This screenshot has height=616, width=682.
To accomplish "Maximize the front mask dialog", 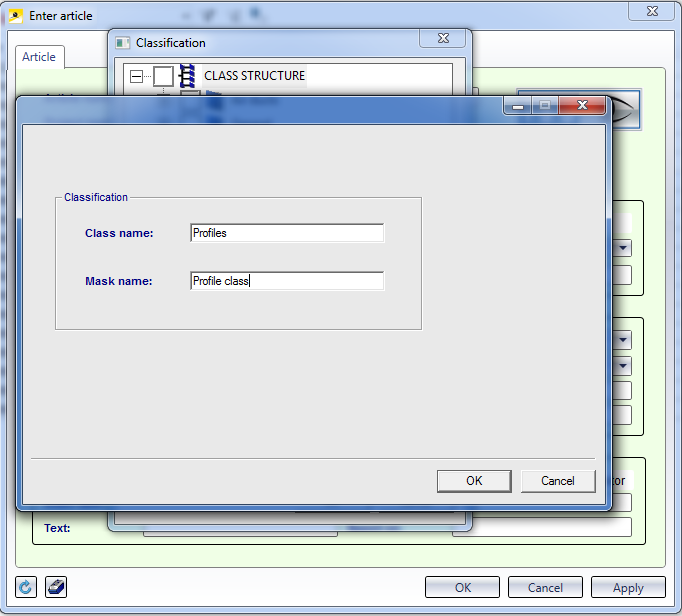I will [545, 106].
